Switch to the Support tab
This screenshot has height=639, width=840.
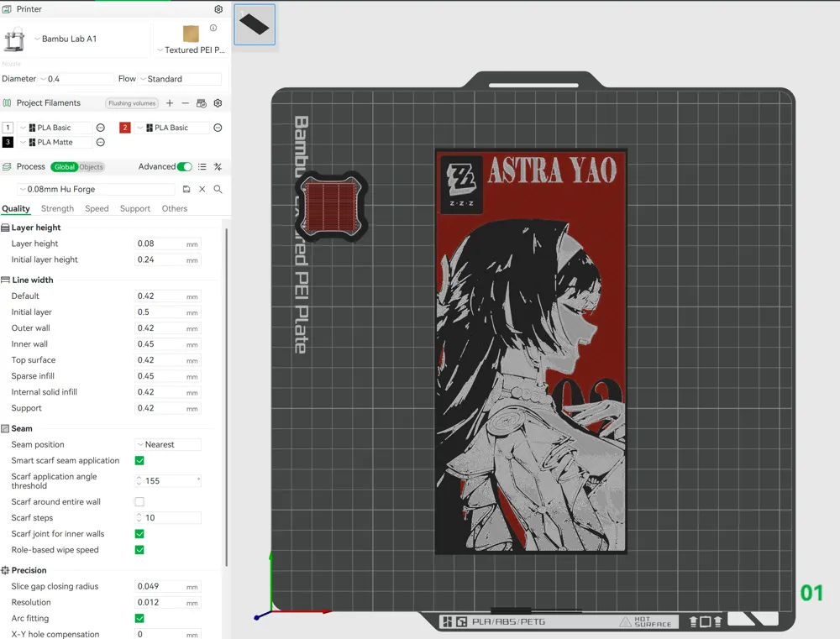coord(135,208)
